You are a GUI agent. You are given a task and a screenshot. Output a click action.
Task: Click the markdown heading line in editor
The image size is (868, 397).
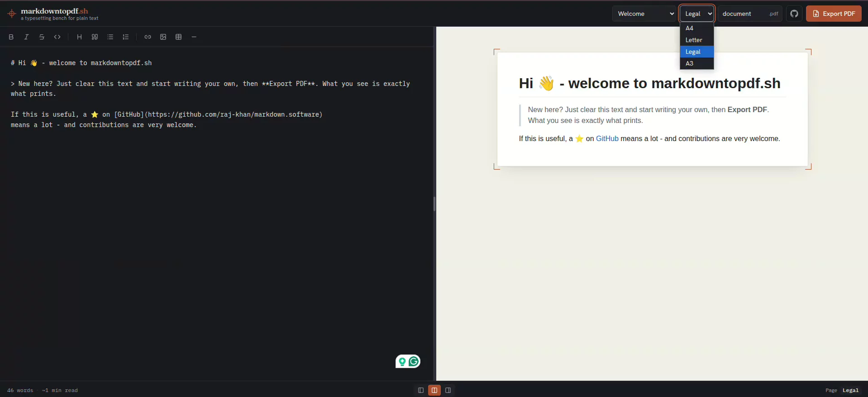pyautogui.click(x=81, y=63)
